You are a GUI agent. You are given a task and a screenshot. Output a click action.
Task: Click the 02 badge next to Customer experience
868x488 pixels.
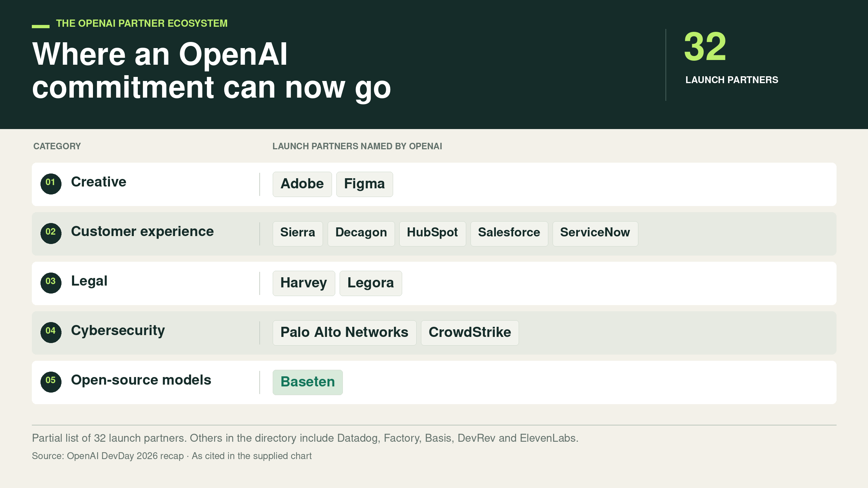coord(51,233)
